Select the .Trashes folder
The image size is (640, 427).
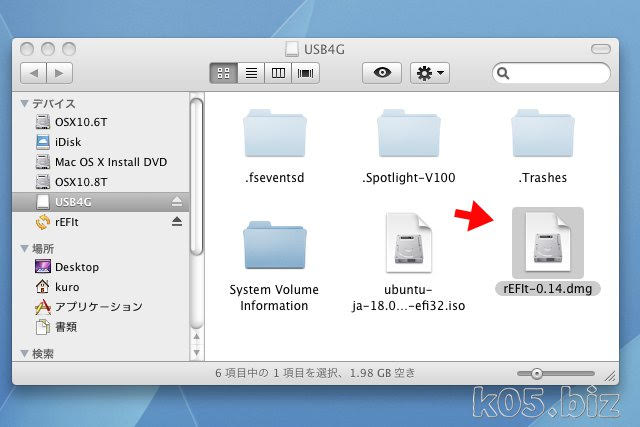542,133
